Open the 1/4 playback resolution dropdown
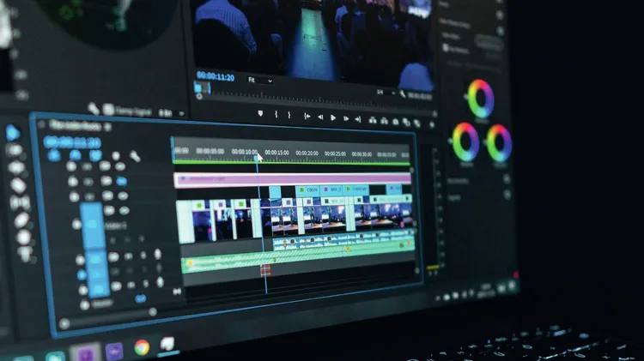 (386, 93)
